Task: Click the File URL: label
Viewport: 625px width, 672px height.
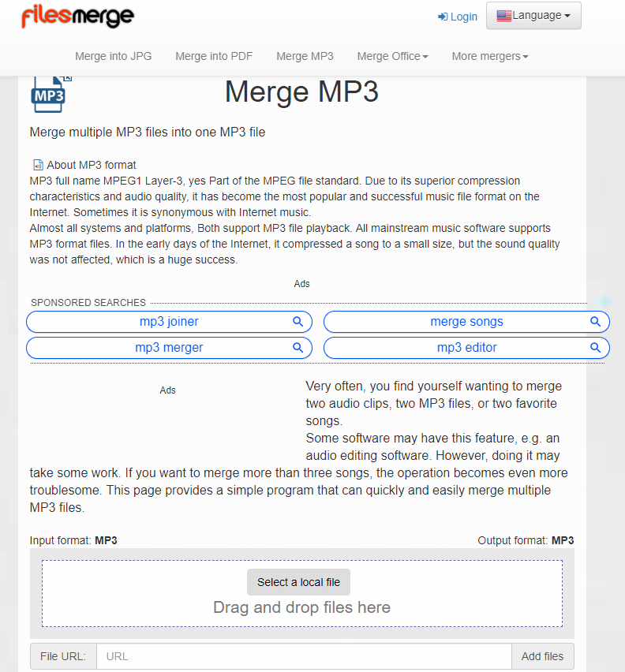Action: point(63,656)
